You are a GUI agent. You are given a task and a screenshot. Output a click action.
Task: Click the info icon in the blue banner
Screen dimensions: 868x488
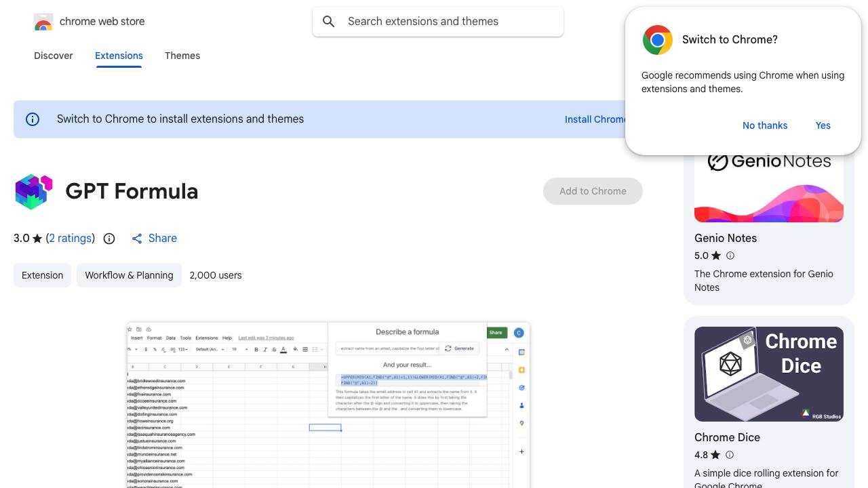33,119
